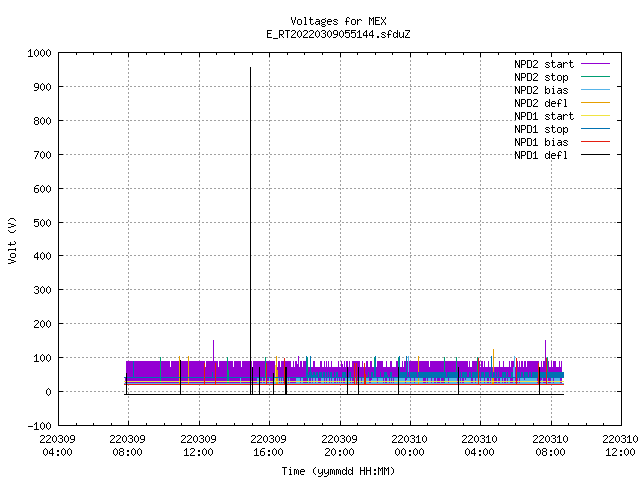Click the 0 y-axis tick label

[x=48, y=392]
